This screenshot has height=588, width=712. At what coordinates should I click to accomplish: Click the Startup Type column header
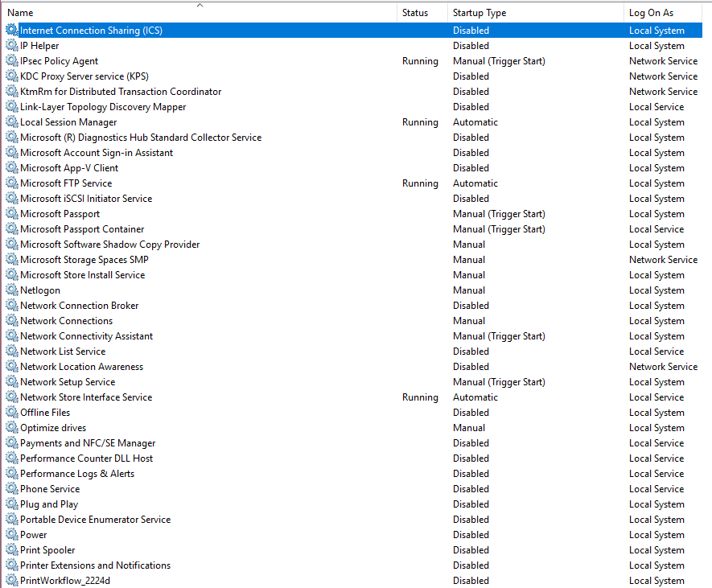[x=536, y=13]
